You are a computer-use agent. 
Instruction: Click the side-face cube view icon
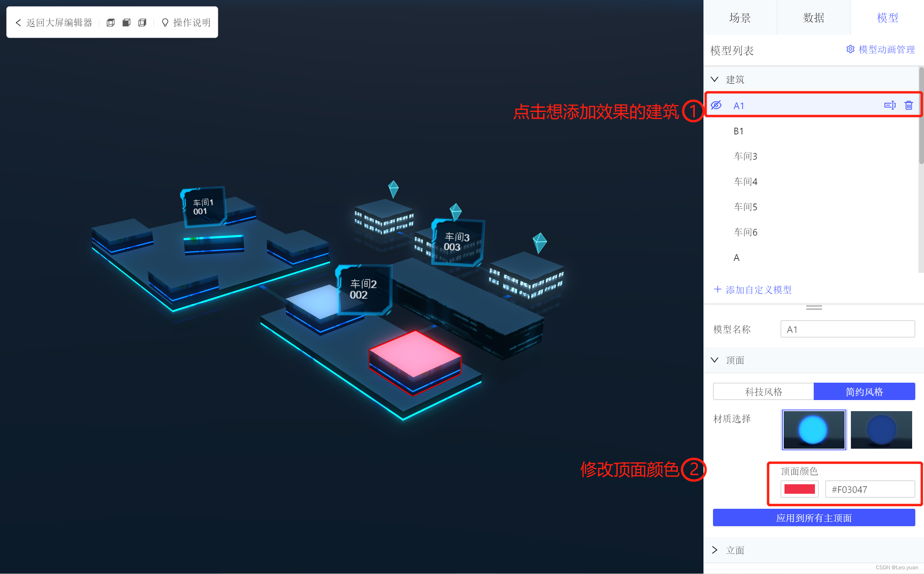[x=142, y=23]
